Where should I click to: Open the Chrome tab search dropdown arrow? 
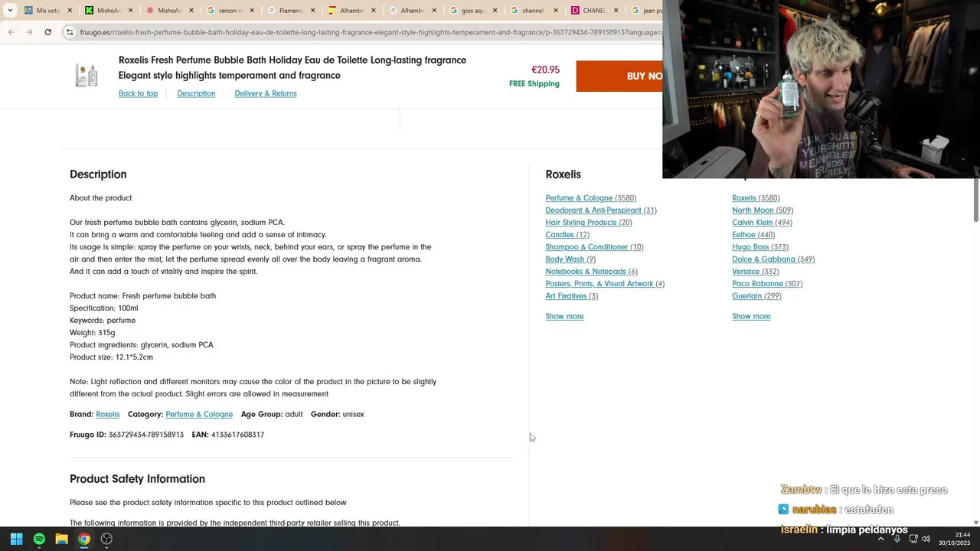[x=10, y=11]
